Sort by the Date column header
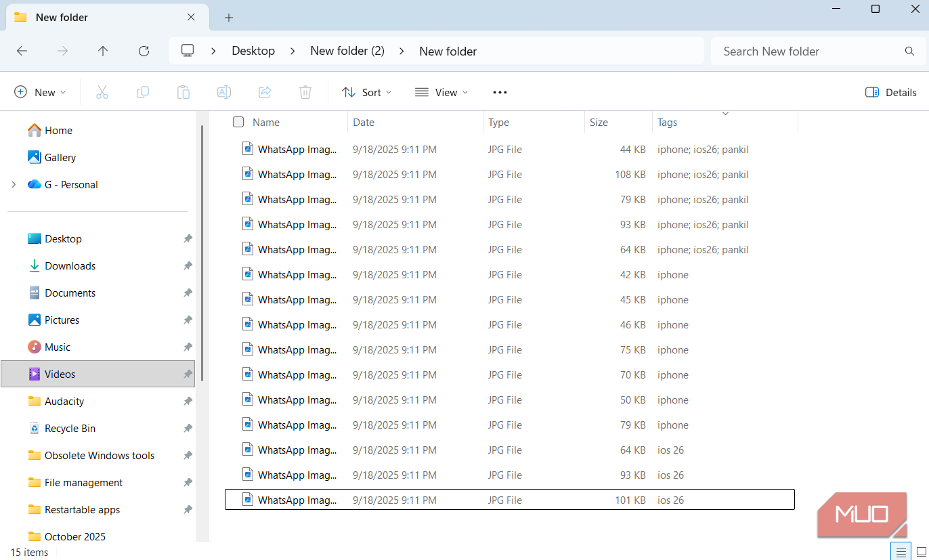This screenshot has width=929, height=560. point(415,123)
